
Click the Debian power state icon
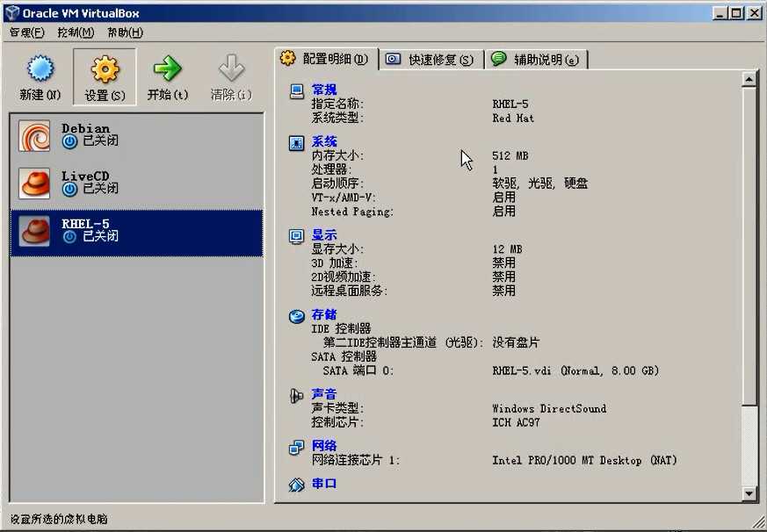point(70,141)
